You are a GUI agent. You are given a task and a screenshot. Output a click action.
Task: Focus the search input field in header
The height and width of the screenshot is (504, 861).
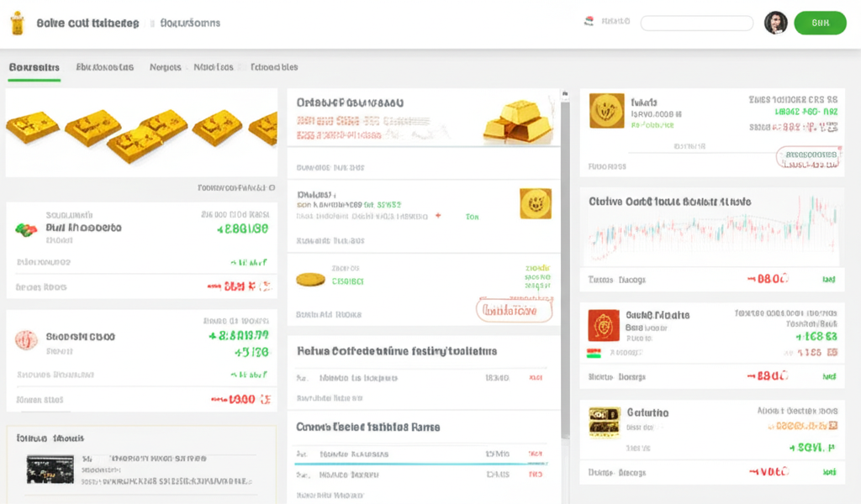tap(696, 24)
